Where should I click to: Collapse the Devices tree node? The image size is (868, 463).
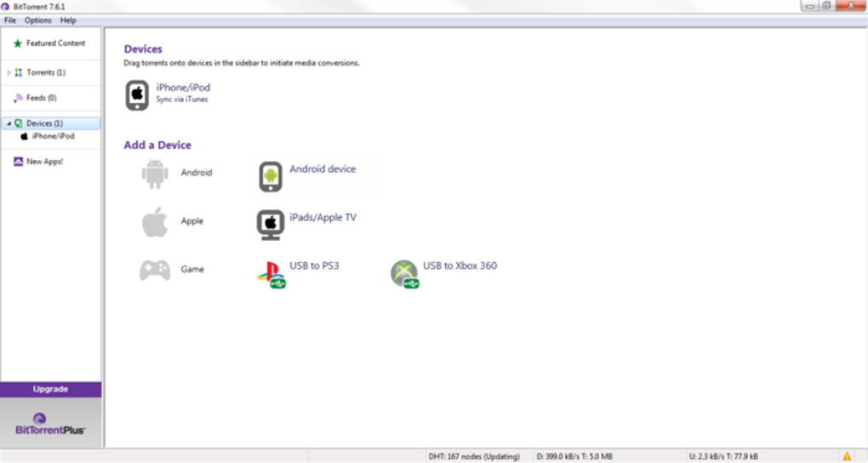click(x=9, y=123)
